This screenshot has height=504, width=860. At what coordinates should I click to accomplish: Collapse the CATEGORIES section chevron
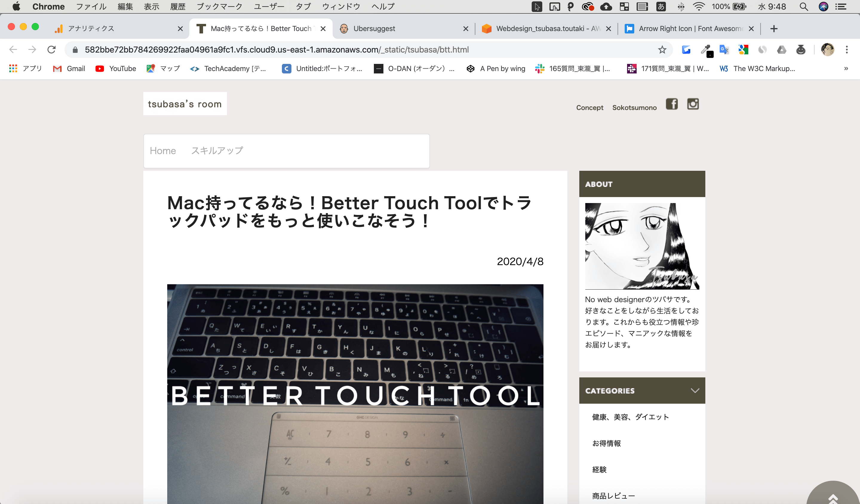695,390
